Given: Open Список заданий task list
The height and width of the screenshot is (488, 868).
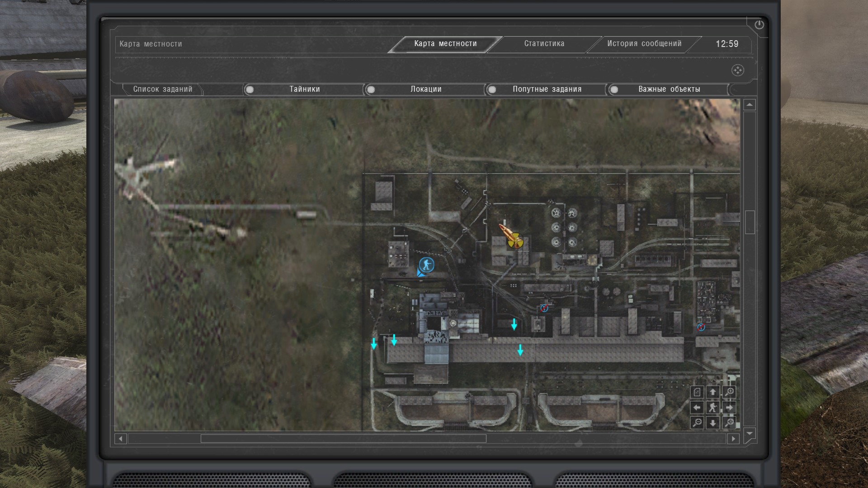Looking at the screenshot, I should click(x=163, y=89).
